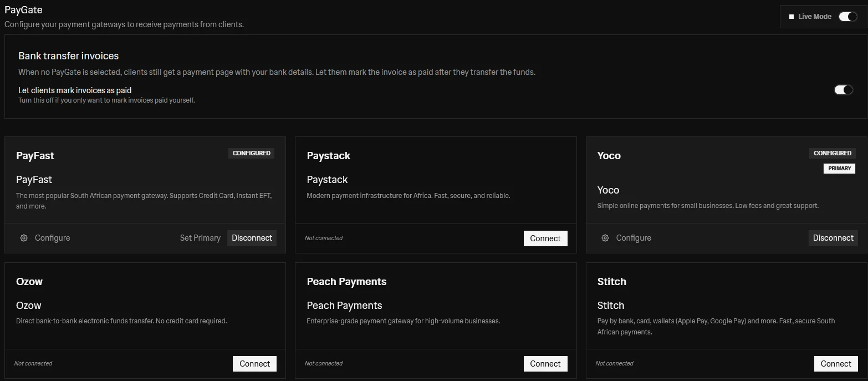Click the bold Yoco card title
The width and height of the screenshot is (868, 381).
tap(609, 156)
